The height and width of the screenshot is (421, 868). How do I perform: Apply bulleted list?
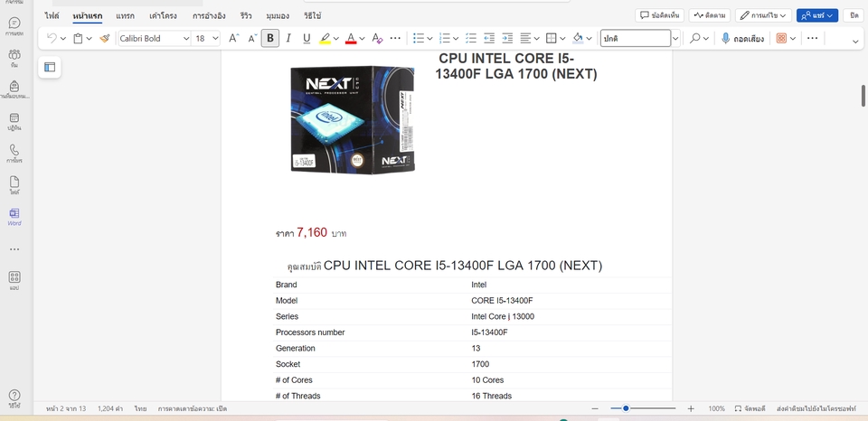(419, 38)
